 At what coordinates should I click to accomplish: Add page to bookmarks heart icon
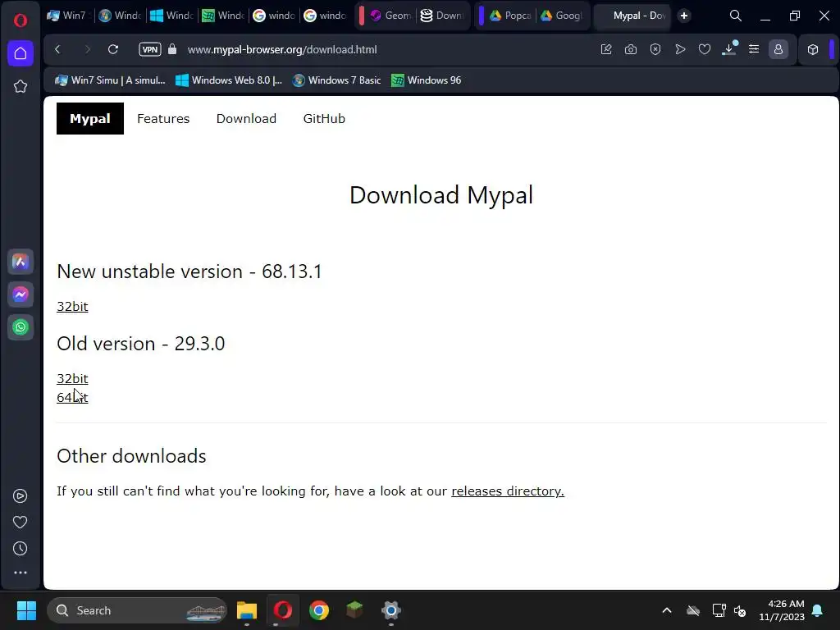click(x=705, y=49)
